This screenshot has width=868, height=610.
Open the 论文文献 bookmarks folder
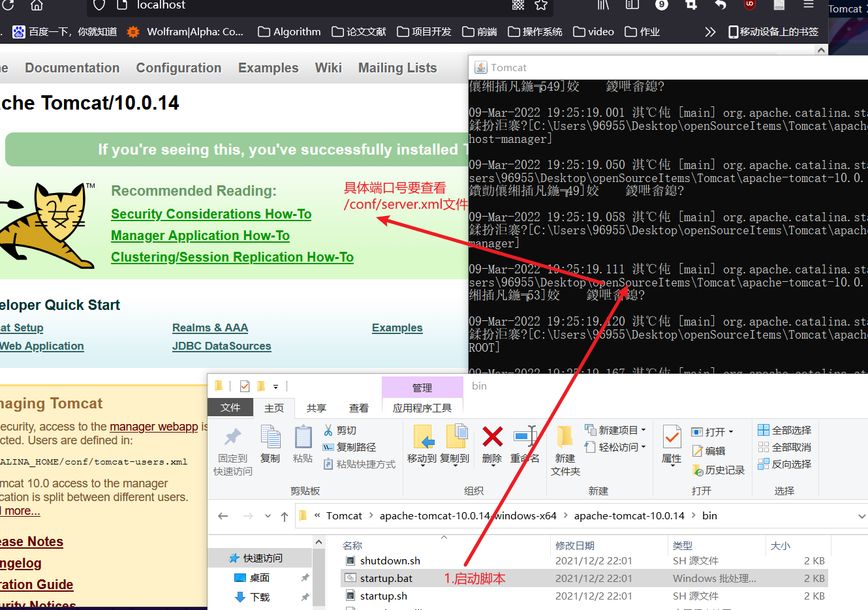pyautogui.click(x=359, y=31)
